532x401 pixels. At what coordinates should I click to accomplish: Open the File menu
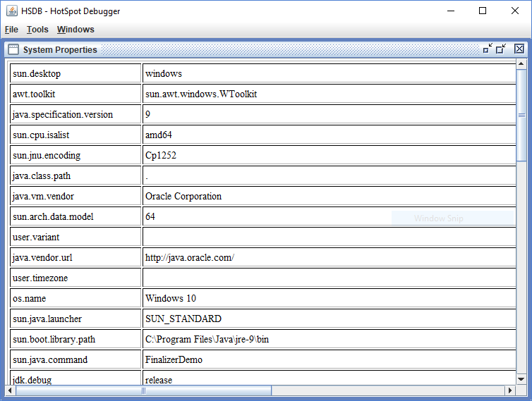tap(11, 30)
